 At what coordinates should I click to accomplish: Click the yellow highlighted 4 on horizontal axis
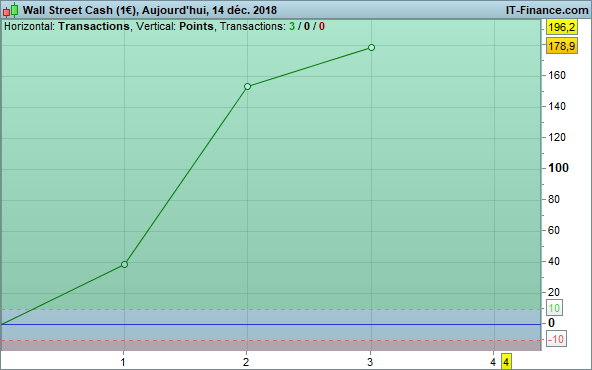pos(506,362)
